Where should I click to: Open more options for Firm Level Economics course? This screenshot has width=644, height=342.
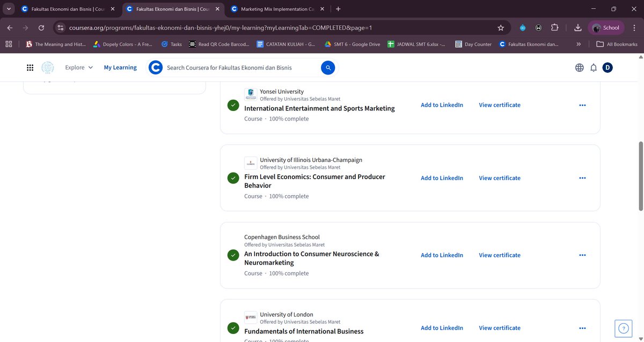(x=582, y=178)
